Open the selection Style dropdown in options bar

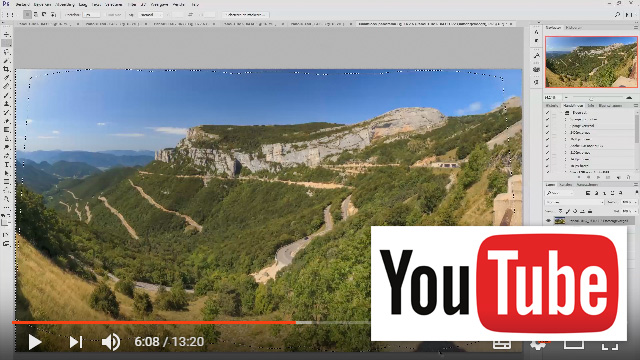coord(151,14)
